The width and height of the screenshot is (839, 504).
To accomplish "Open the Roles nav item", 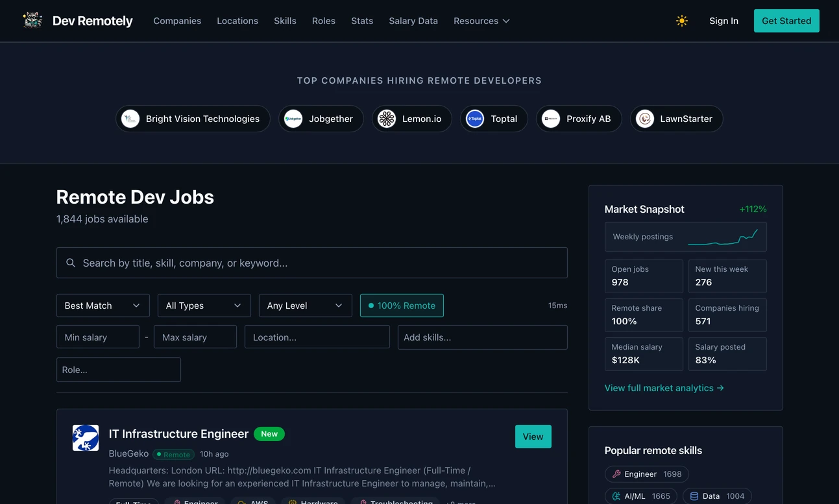I will click(324, 21).
